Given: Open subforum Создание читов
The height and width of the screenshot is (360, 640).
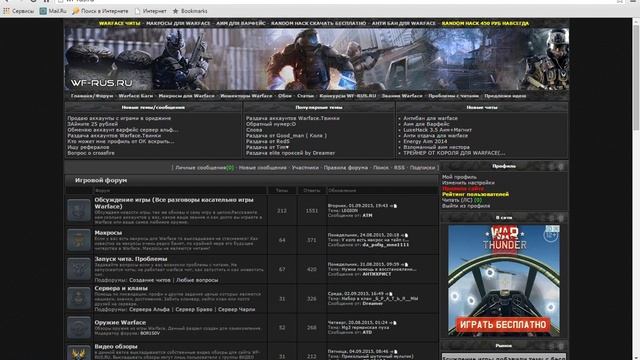Looking at the screenshot, I should [x=150, y=280].
